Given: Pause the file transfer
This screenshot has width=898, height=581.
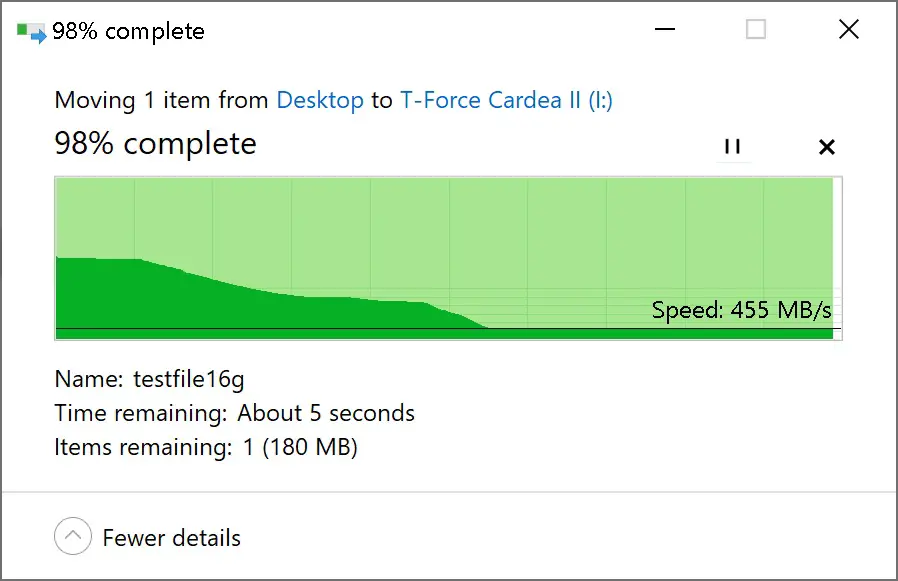Looking at the screenshot, I should 732,147.
